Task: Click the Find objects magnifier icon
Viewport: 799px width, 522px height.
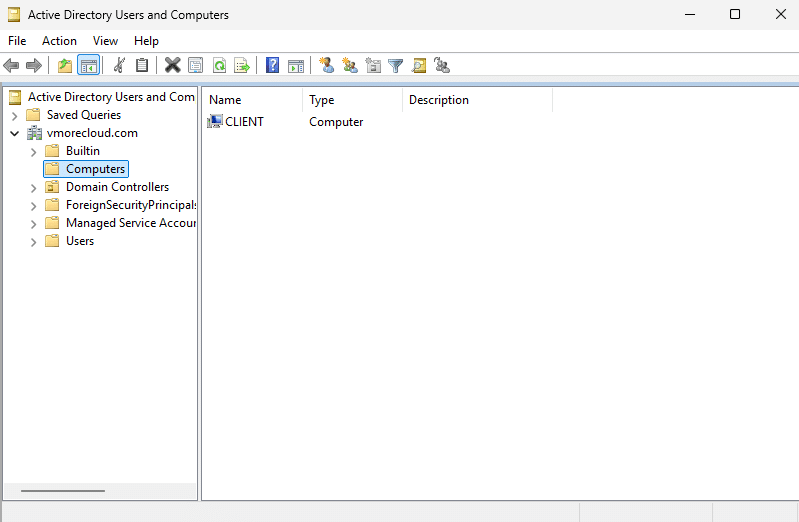Action: pyautogui.click(x=419, y=65)
